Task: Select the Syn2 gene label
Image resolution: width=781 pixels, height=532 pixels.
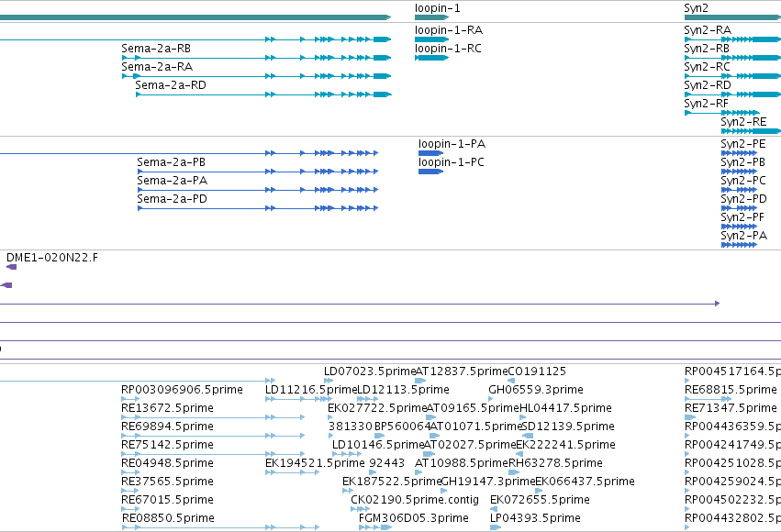Action: (696, 8)
